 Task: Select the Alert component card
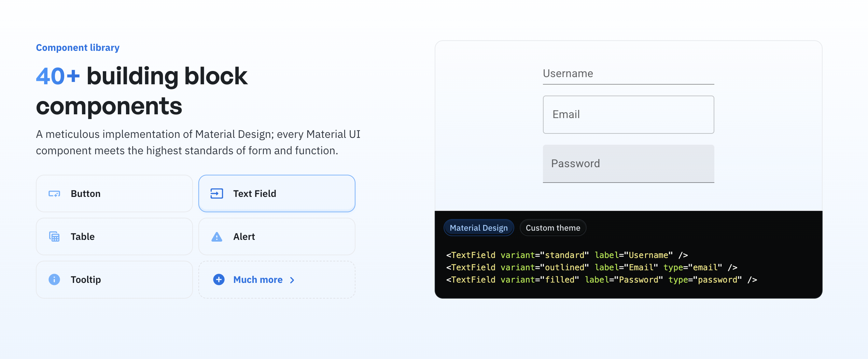(277, 236)
